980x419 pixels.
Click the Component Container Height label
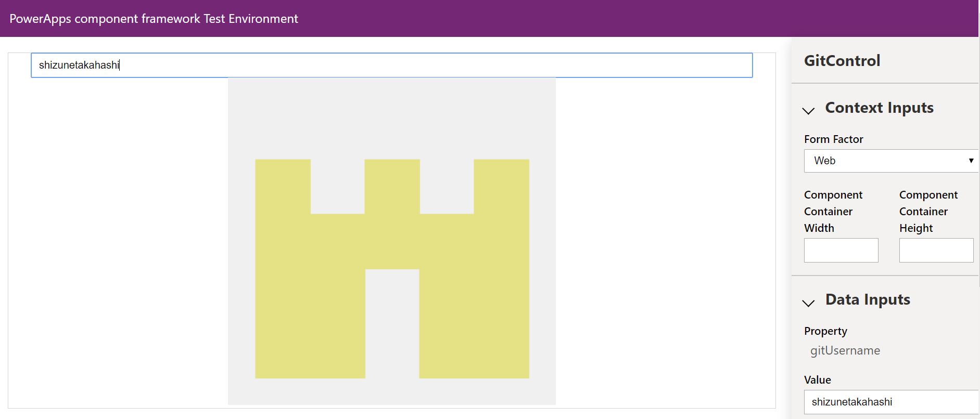click(928, 212)
